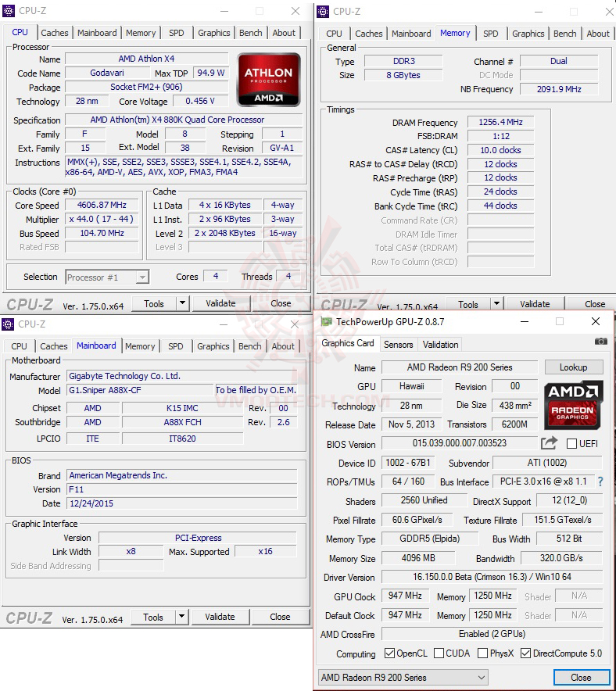This screenshot has height=691, width=616.
Task: Open Tools dropdown arrow in Memory window
Action: (x=496, y=303)
